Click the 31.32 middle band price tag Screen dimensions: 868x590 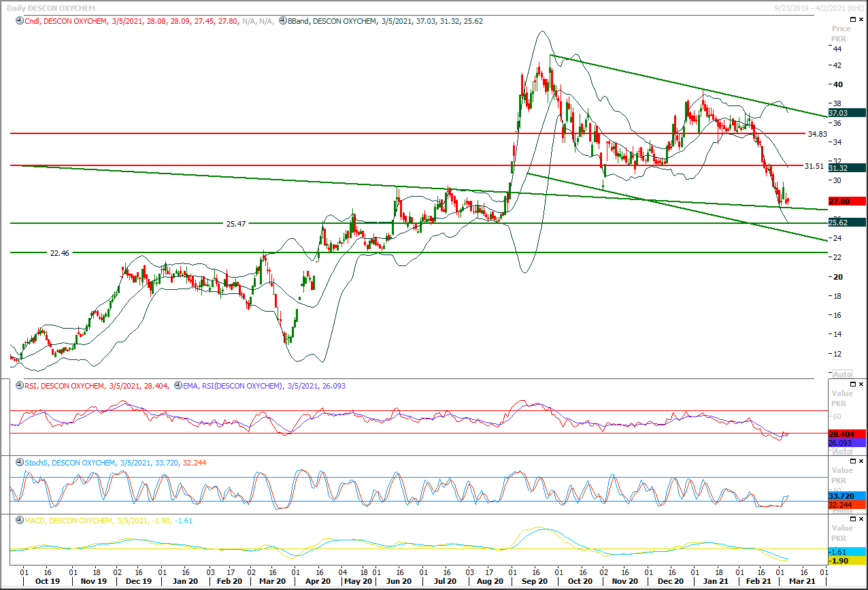tap(847, 167)
